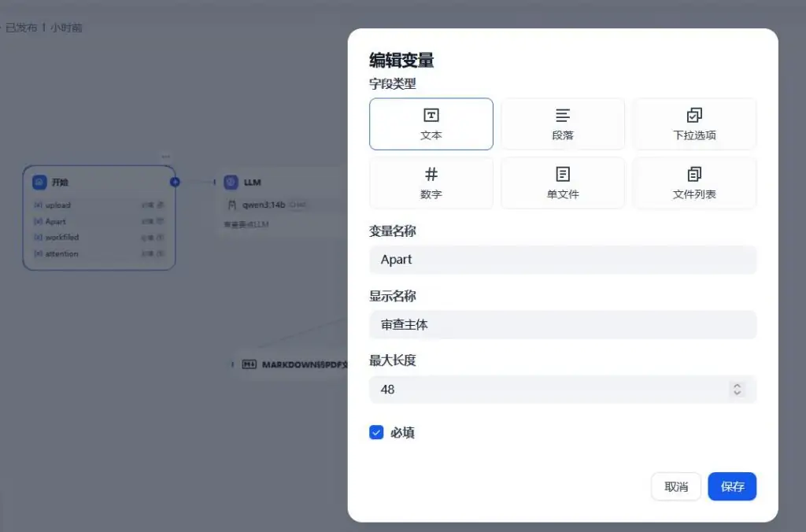Image resolution: width=806 pixels, height=532 pixels.
Task: Select the 数字 field type
Action: [x=431, y=183]
